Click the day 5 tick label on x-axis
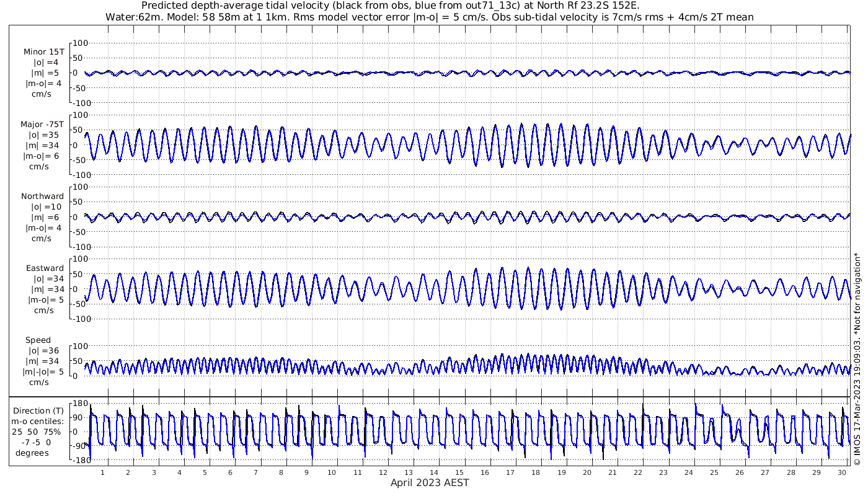 point(205,472)
